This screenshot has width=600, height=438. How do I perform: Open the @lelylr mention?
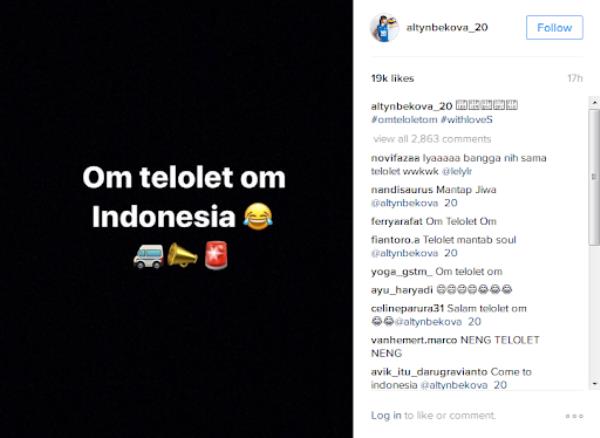pyautogui.click(x=457, y=171)
